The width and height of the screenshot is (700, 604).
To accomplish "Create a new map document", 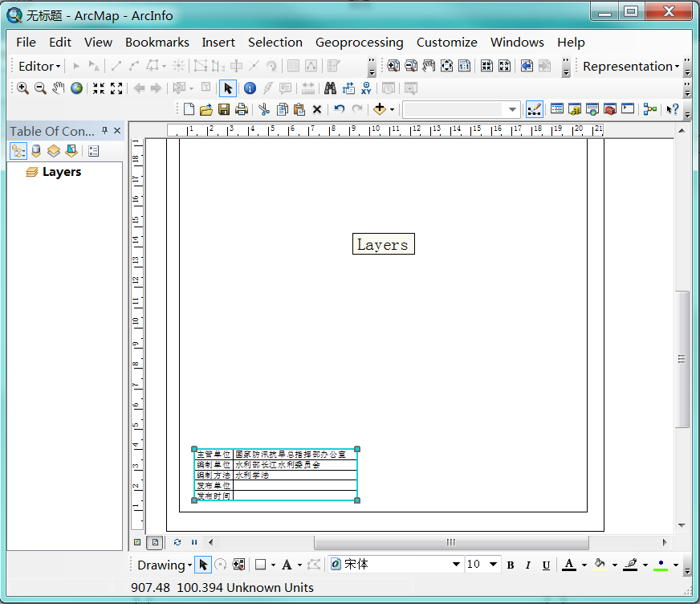I will 189,109.
